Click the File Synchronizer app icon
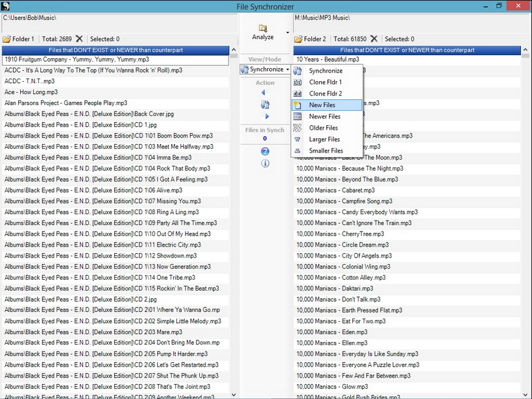532x399 pixels. (x=5, y=6)
